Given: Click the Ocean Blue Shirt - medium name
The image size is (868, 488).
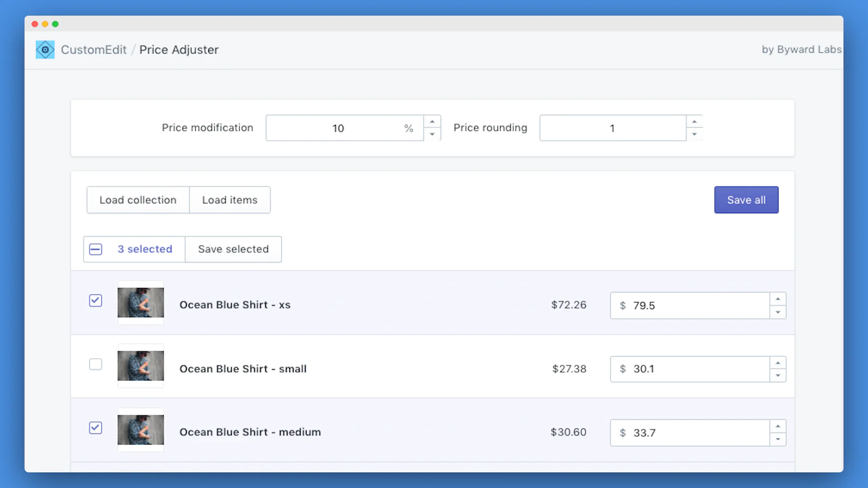Looking at the screenshot, I should pyautogui.click(x=250, y=432).
